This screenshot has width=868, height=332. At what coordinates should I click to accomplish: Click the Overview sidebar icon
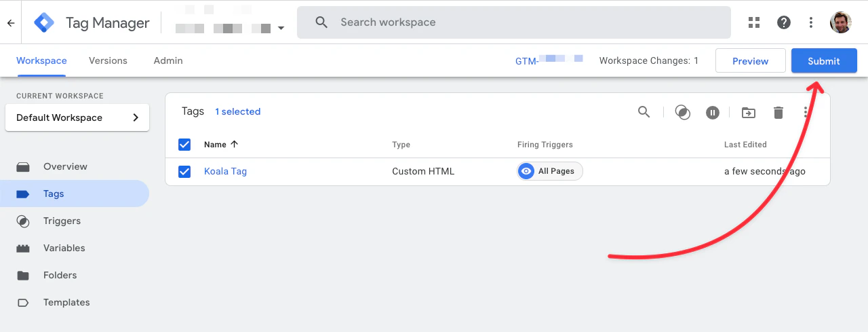point(23,166)
